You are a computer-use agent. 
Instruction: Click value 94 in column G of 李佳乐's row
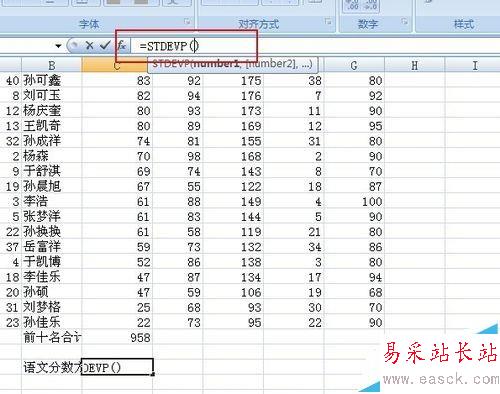(354, 277)
